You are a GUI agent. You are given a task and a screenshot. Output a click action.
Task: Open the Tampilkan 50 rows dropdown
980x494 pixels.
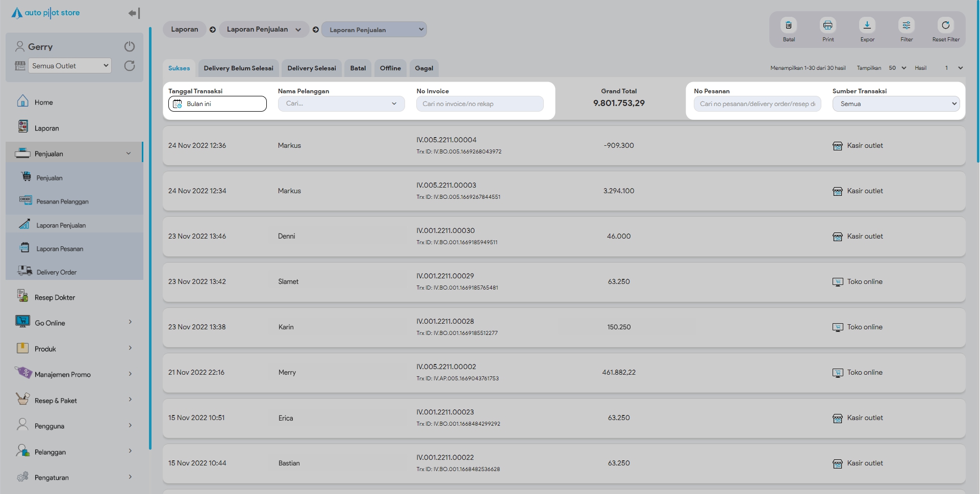(897, 68)
